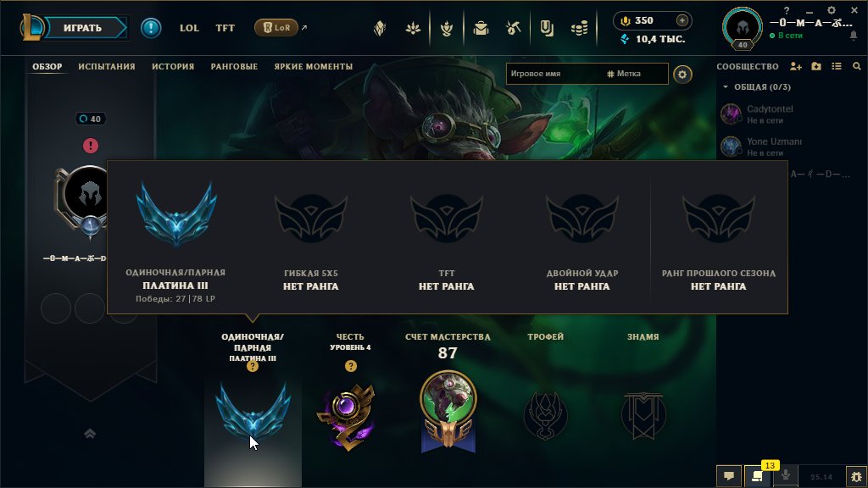Open the chat messages icon with badge 13
The height and width of the screenshot is (488, 868).
click(x=757, y=476)
